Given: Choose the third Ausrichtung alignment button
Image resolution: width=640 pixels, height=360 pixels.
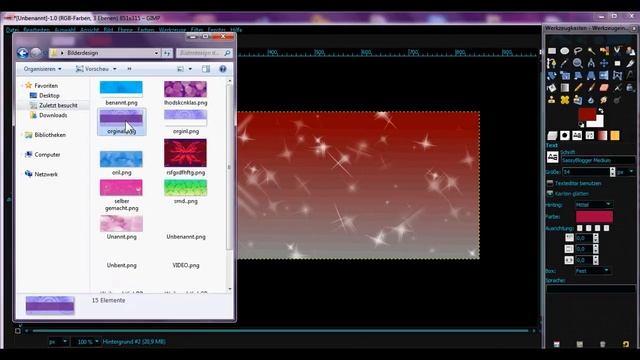Looking at the screenshot, I should (x=598, y=228).
